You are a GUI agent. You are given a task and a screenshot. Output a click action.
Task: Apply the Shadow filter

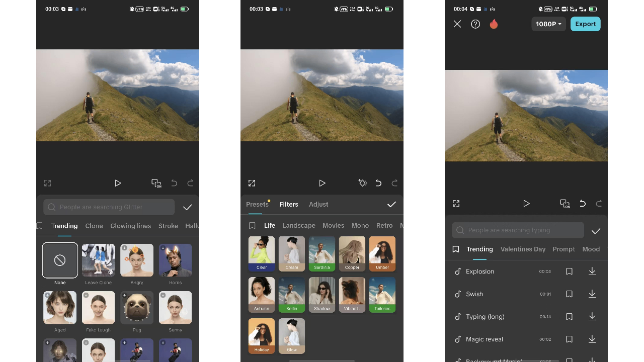click(x=322, y=295)
